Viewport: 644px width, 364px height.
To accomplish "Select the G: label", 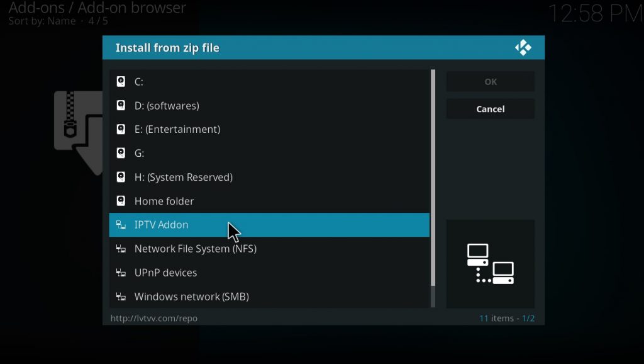I will pos(139,153).
